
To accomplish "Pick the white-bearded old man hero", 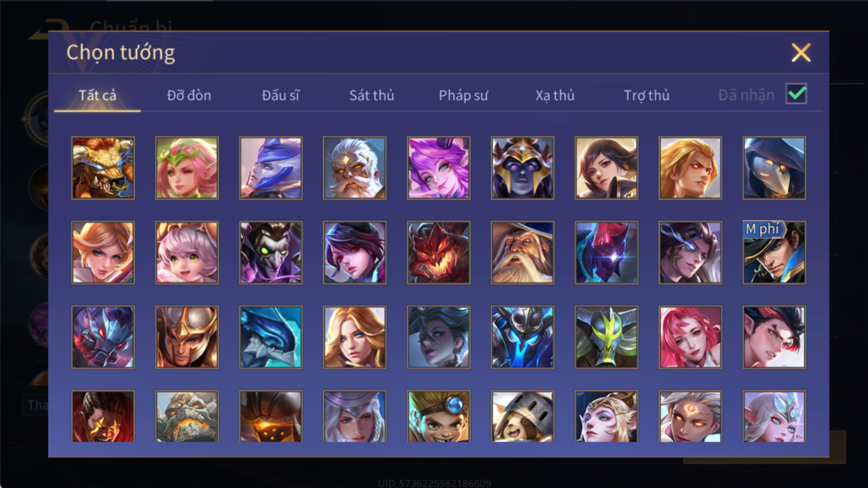I will pyautogui.click(x=355, y=168).
